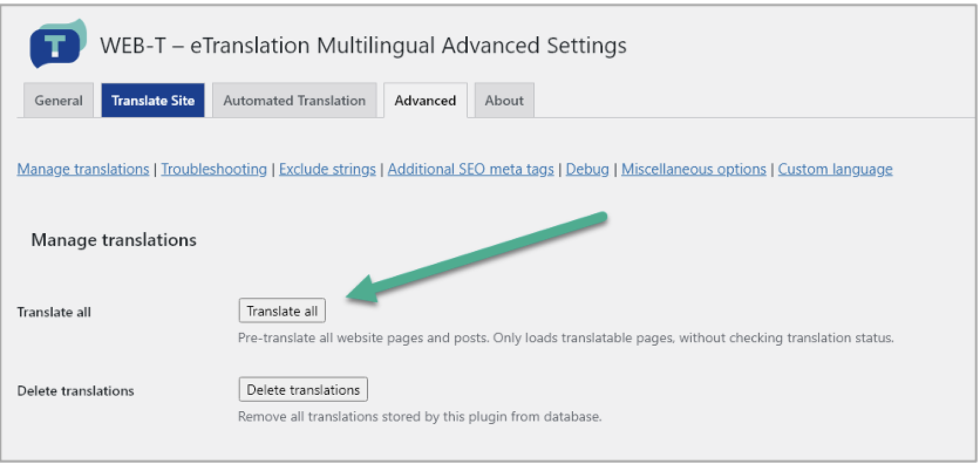This screenshot has width=980, height=471.
Task: Click the Pre-translate all website pages description
Action: tap(566, 338)
